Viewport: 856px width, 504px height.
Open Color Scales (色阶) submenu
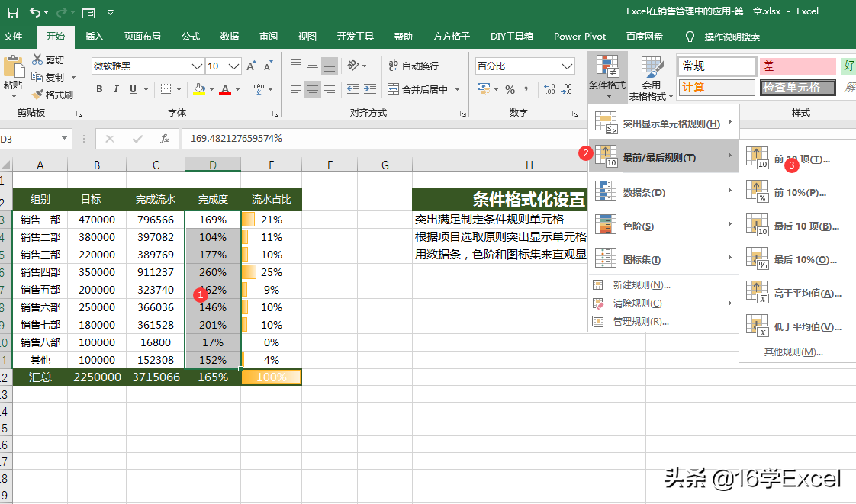[663, 226]
